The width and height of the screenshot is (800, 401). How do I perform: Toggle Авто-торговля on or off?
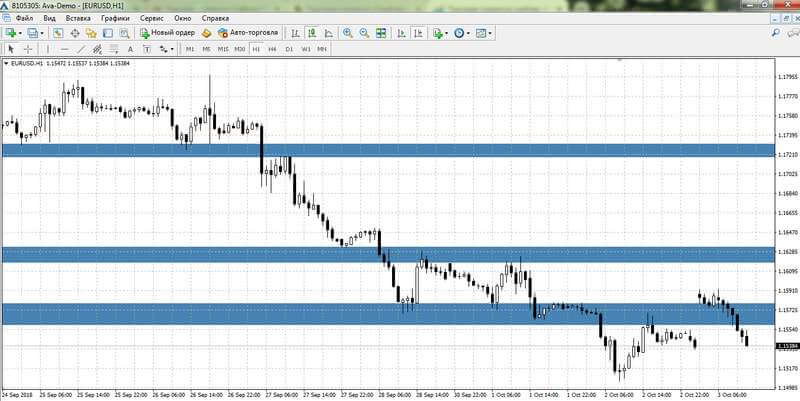point(248,33)
